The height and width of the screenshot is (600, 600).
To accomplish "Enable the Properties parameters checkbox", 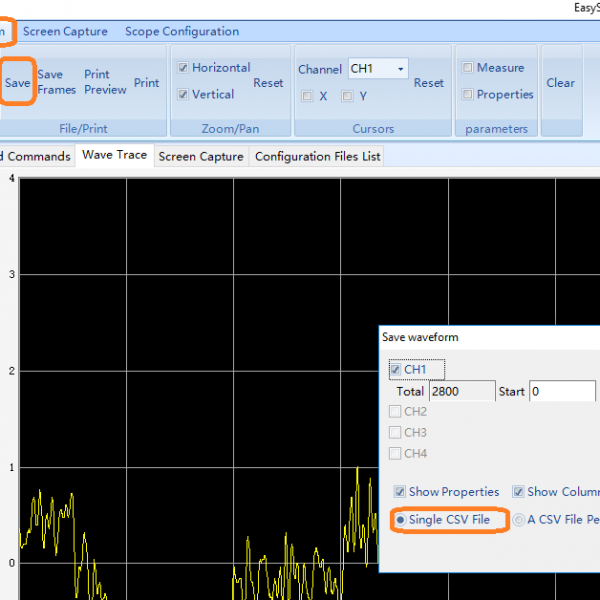I will [x=468, y=95].
